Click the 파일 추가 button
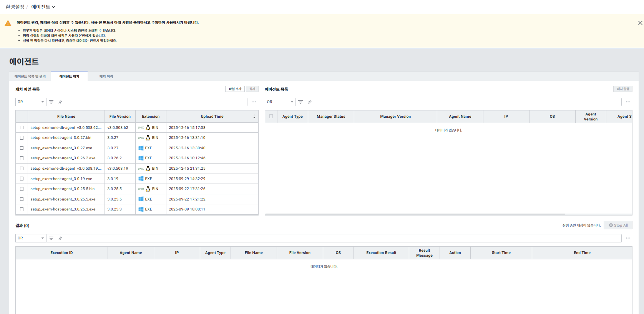Viewport: 644px width, 314px height. 235,89
